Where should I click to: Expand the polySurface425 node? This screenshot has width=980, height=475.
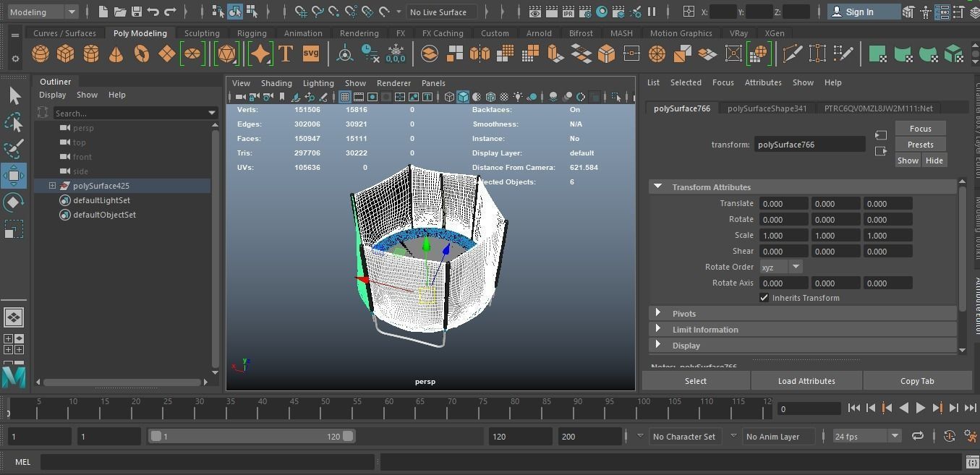pyautogui.click(x=52, y=186)
